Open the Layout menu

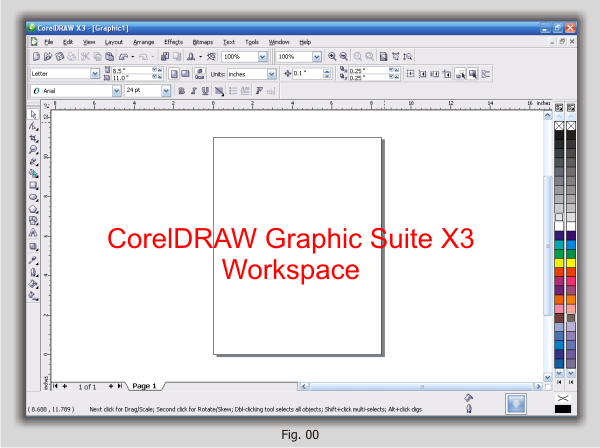click(114, 42)
